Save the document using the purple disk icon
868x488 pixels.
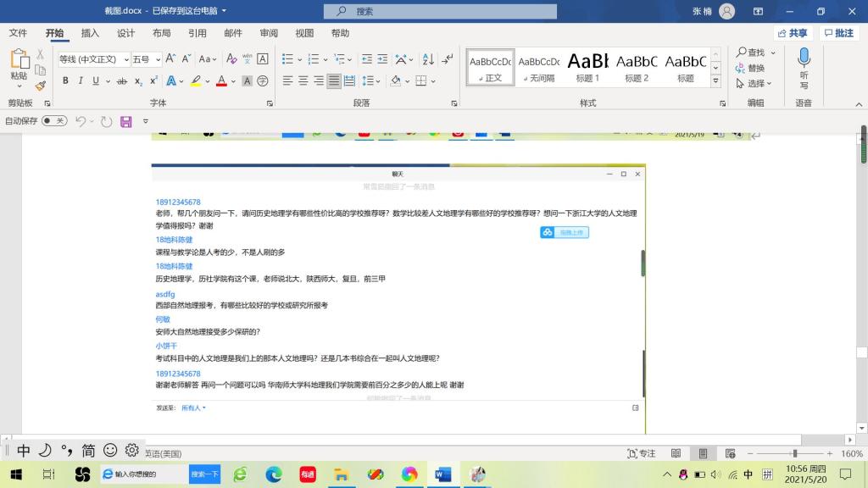pos(126,121)
